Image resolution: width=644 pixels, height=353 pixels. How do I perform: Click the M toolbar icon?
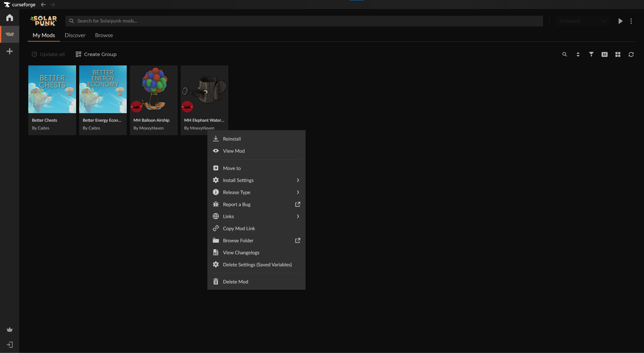(x=604, y=54)
